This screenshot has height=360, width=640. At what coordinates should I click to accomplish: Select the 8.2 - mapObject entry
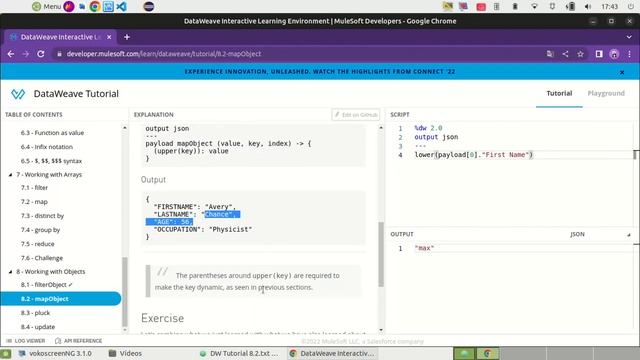(x=60, y=299)
